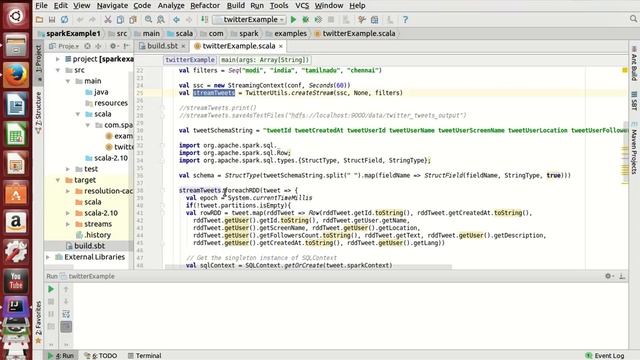This screenshot has height=360, width=640.
Task: Click the Cut scissors icon
Action: (108, 20)
